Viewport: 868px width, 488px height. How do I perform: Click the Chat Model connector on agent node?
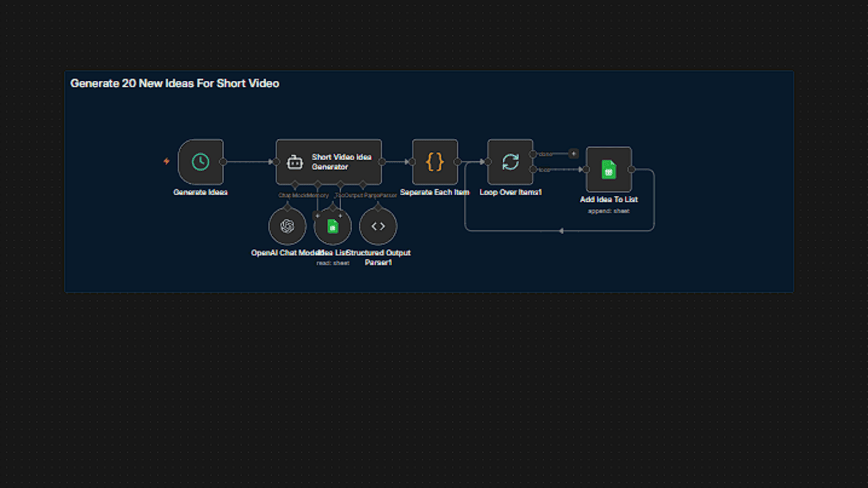coord(295,185)
